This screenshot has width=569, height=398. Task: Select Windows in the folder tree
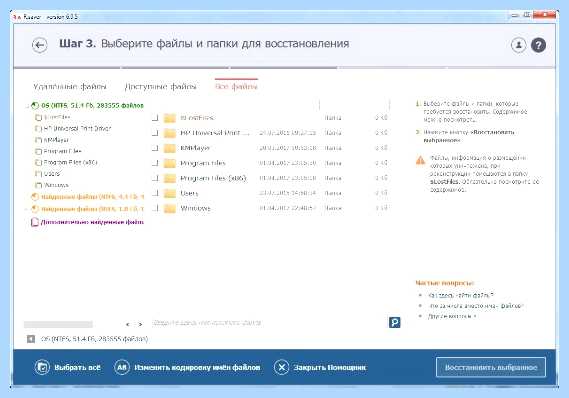click(x=56, y=185)
